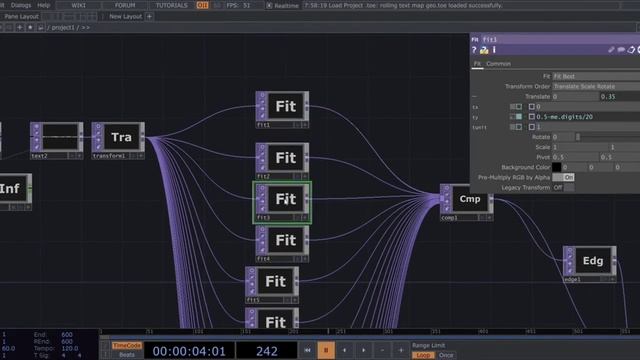
Task: Click the star bookmark icon in the path bar
Action: [x=30, y=27]
